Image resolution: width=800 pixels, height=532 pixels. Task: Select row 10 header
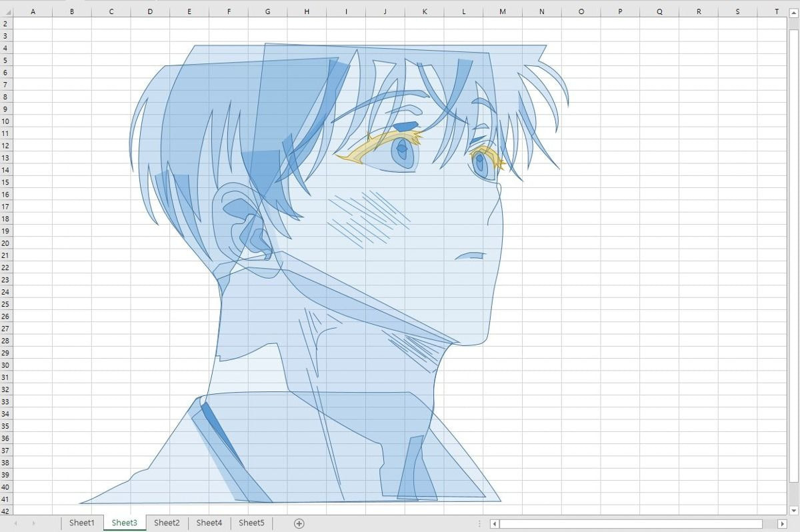pos(6,121)
